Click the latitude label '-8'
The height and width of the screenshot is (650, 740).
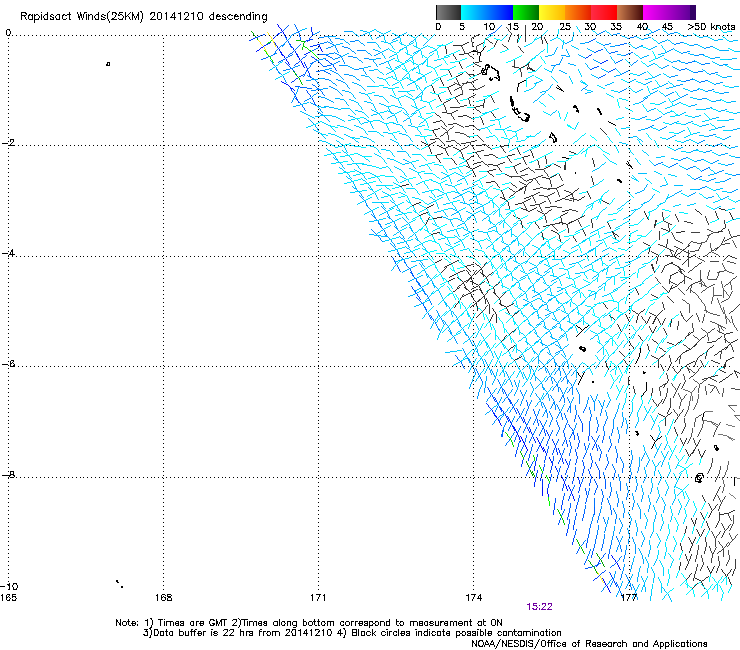(x=8, y=474)
